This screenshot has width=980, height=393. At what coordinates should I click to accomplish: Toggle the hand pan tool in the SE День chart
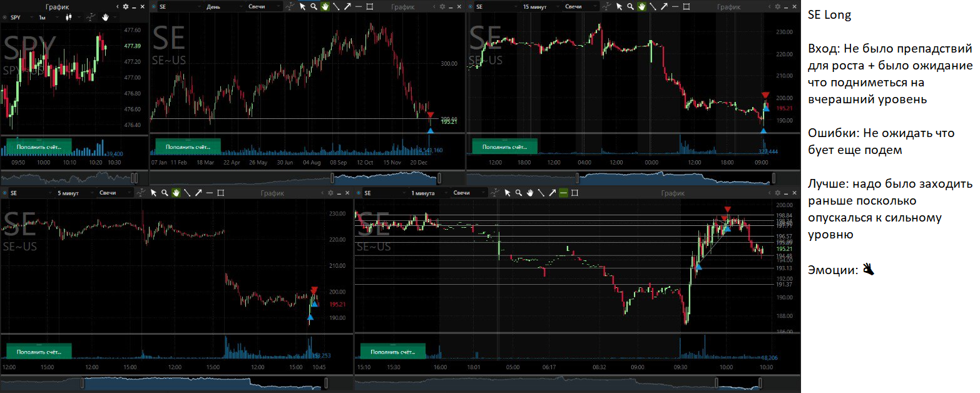tap(325, 7)
